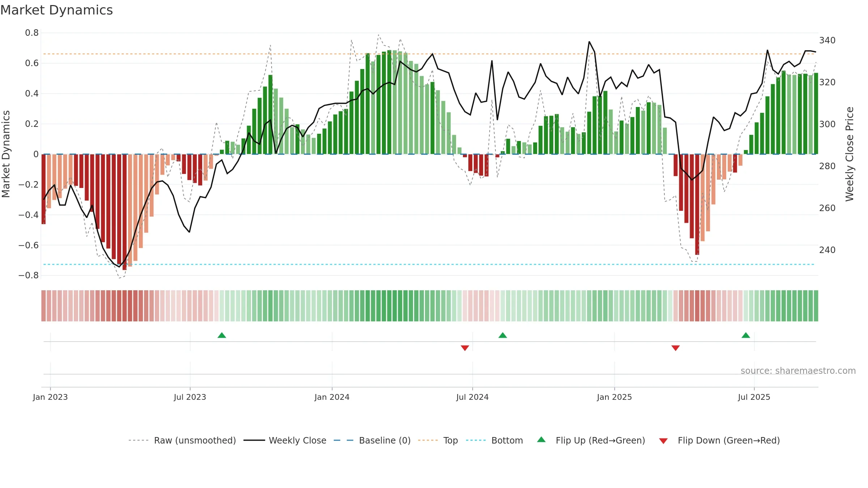Click the Jan 2023 axis label

pyautogui.click(x=50, y=397)
